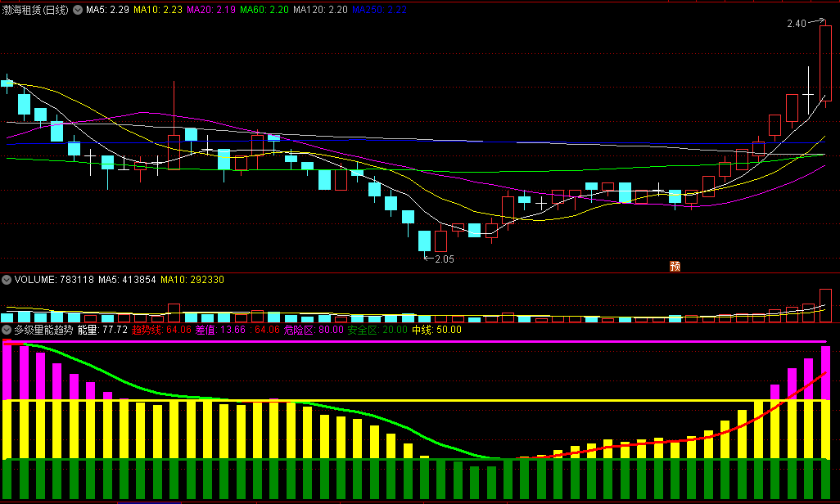
Task: Click the latest tall red candlestick
Action: pyautogui.click(x=825, y=63)
